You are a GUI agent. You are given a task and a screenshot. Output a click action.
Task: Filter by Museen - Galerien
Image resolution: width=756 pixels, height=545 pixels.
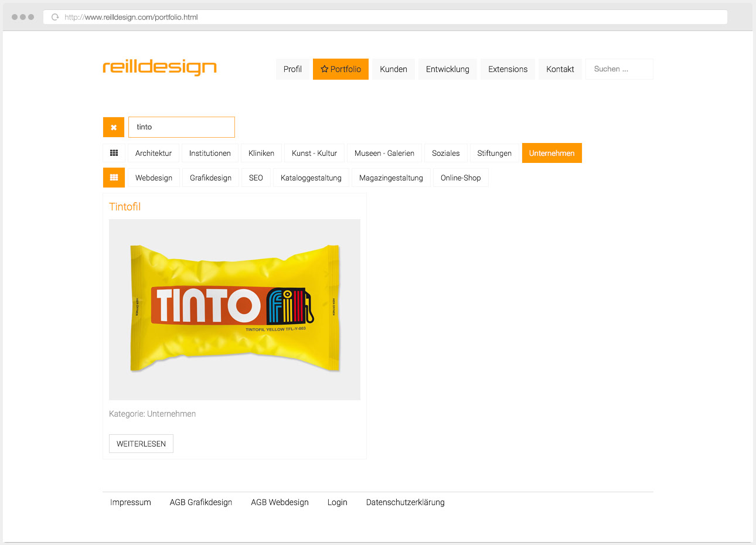[384, 153]
